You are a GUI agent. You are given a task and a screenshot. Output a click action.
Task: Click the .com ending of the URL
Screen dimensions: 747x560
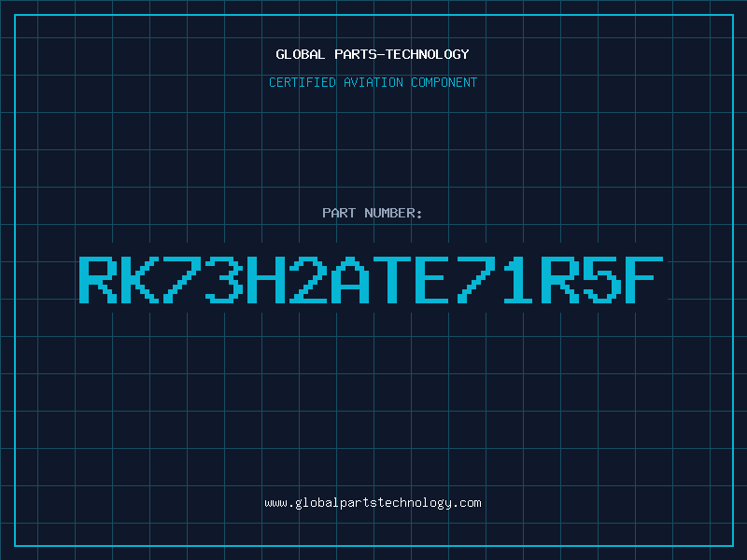(466, 503)
